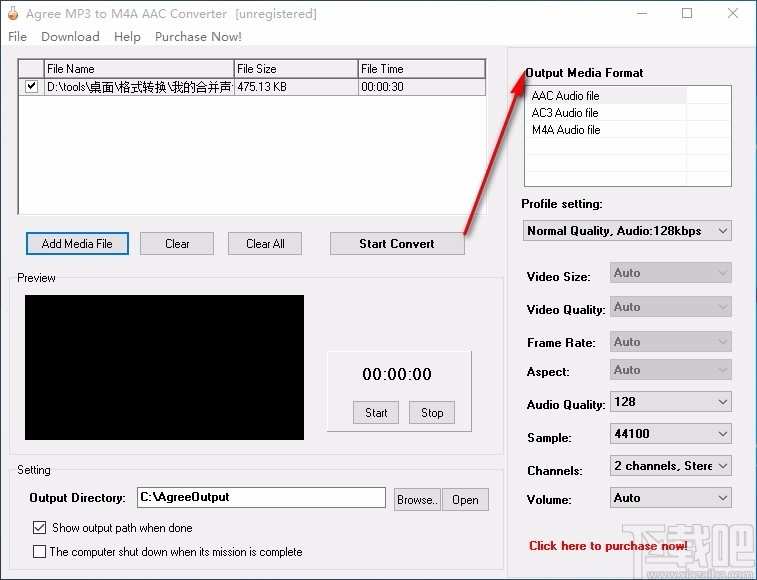Image resolution: width=757 pixels, height=580 pixels.
Task: Click the Agree converter app icon in title bar
Action: pos(13,14)
